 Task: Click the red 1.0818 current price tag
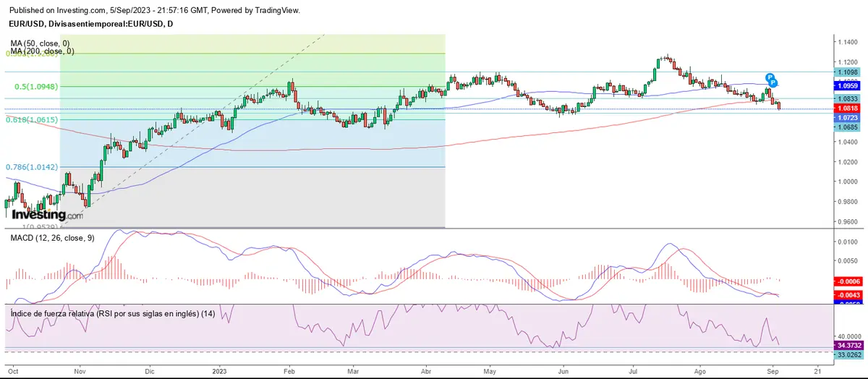[849, 108]
